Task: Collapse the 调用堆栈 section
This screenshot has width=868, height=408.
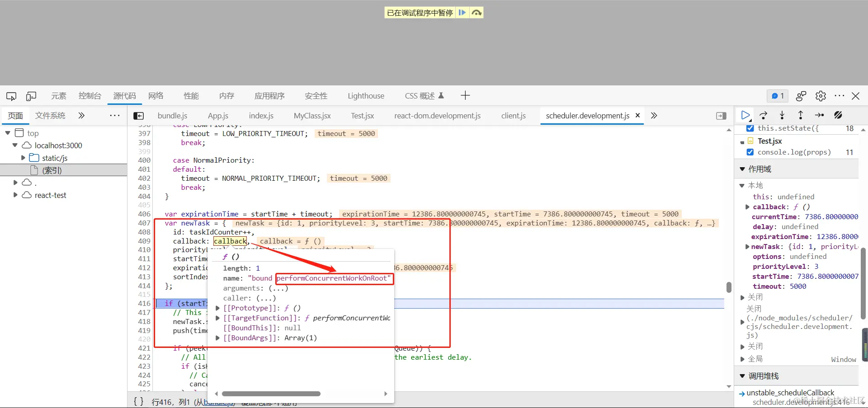Action: [742, 376]
